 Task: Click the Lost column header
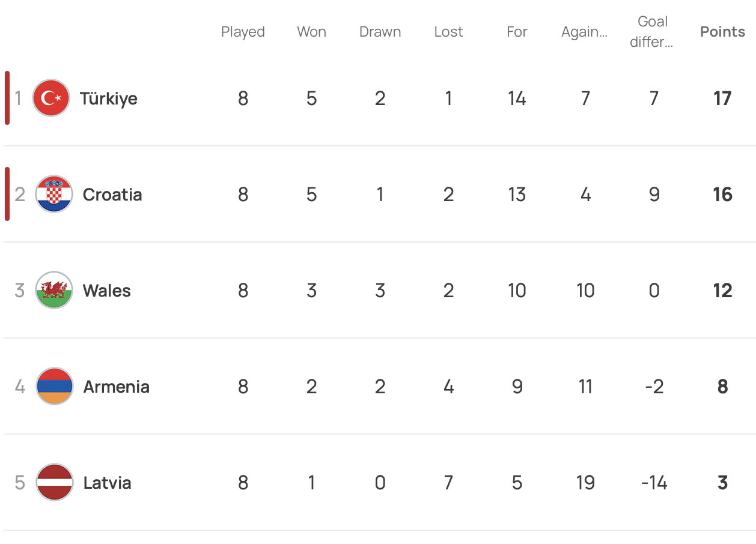(x=448, y=32)
